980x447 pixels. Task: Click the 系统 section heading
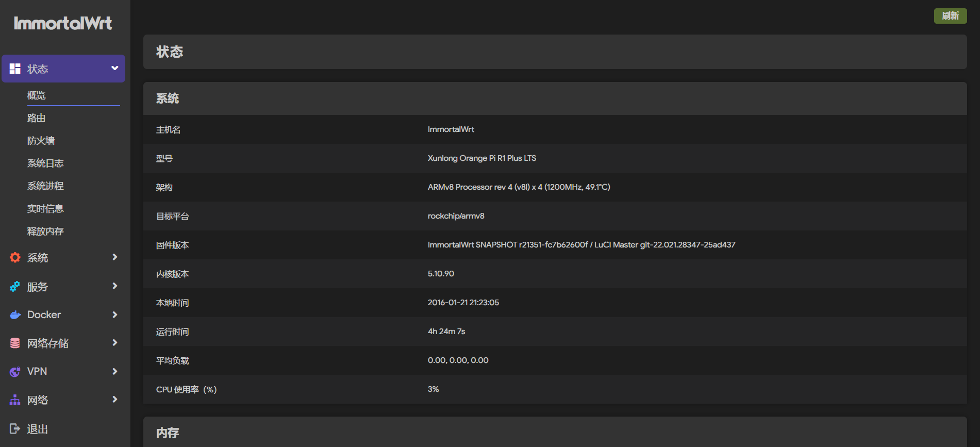click(x=168, y=98)
